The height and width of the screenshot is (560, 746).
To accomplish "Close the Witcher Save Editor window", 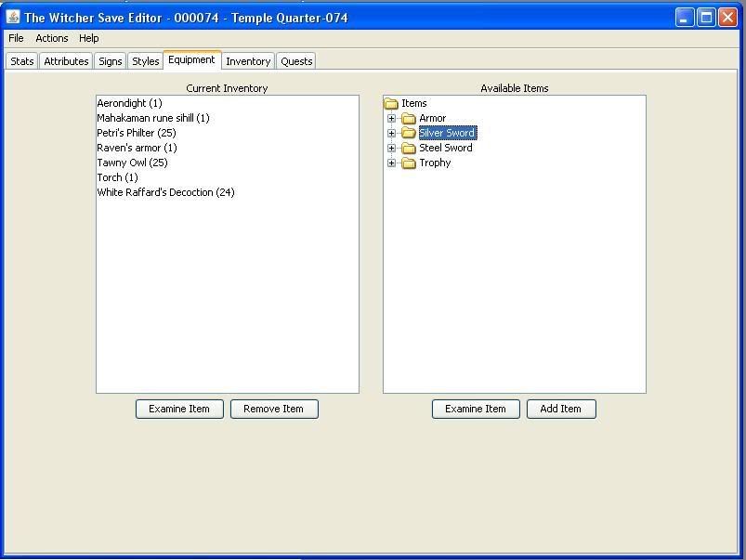I will [x=728, y=18].
